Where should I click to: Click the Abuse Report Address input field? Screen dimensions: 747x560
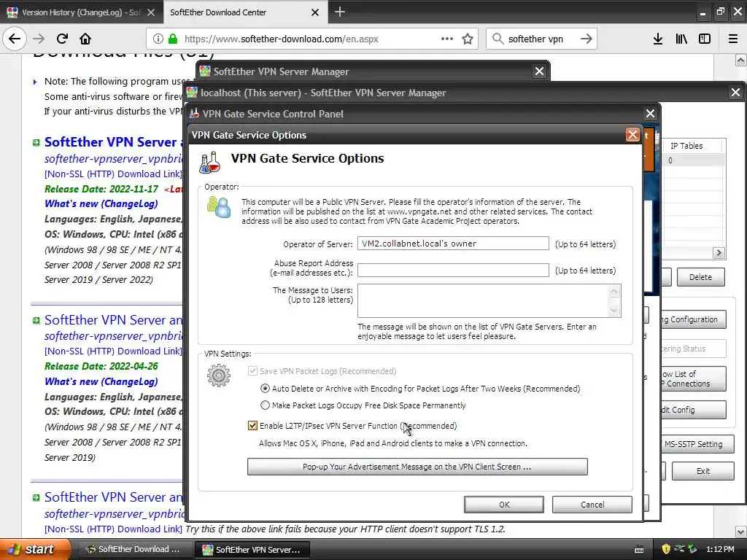click(x=453, y=270)
